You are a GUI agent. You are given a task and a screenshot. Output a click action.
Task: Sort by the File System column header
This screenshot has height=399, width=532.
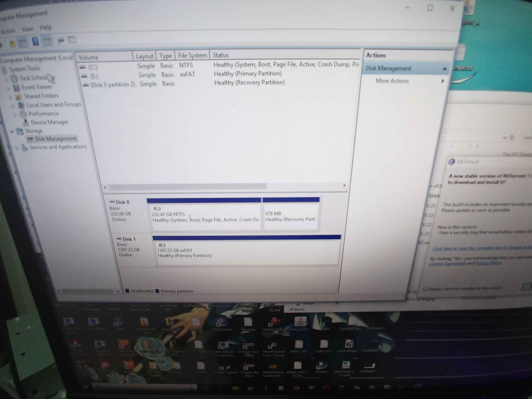[x=192, y=55]
